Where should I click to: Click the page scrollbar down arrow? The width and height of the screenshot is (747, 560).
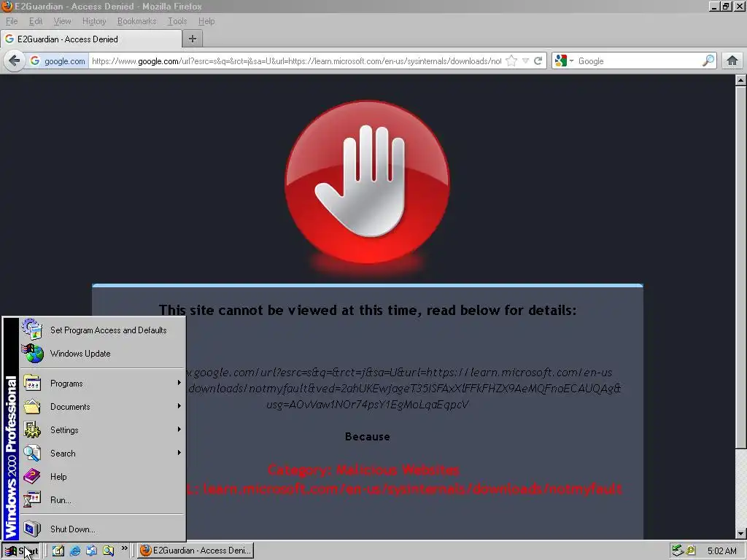[x=740, y=534]
